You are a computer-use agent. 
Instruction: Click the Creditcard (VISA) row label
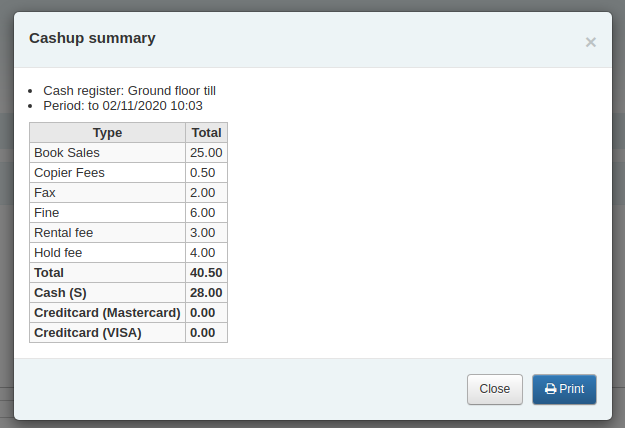tap(88, 333)
